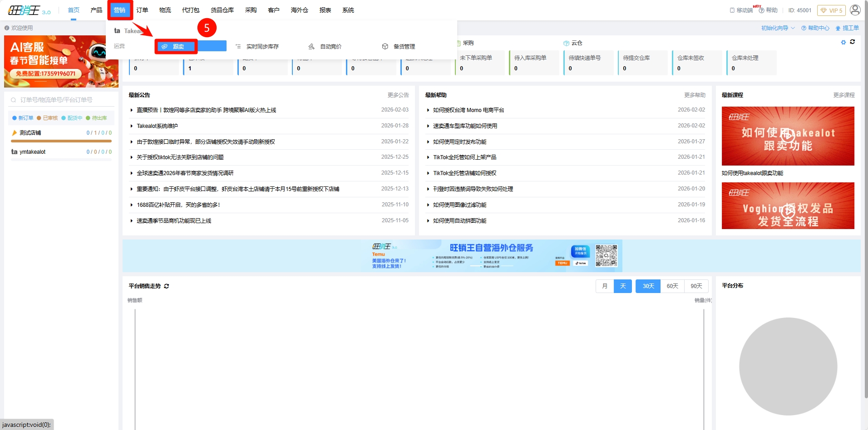Open 自动竞价 from the submenu
868x430 pixels.
coord(330,46)
